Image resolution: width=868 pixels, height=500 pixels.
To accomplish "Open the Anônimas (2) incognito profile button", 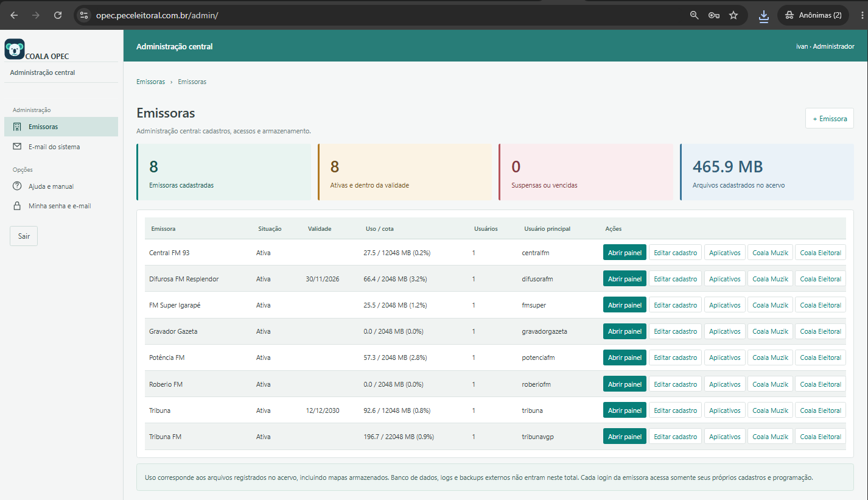I will coord(813,15).
